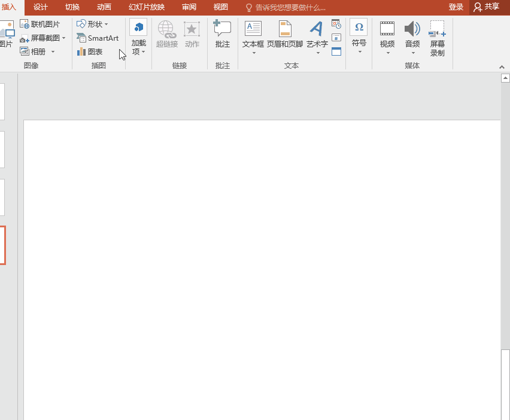Switch to the 设计 tab
This screenshot has width=510, height=420.
[41, 7]
